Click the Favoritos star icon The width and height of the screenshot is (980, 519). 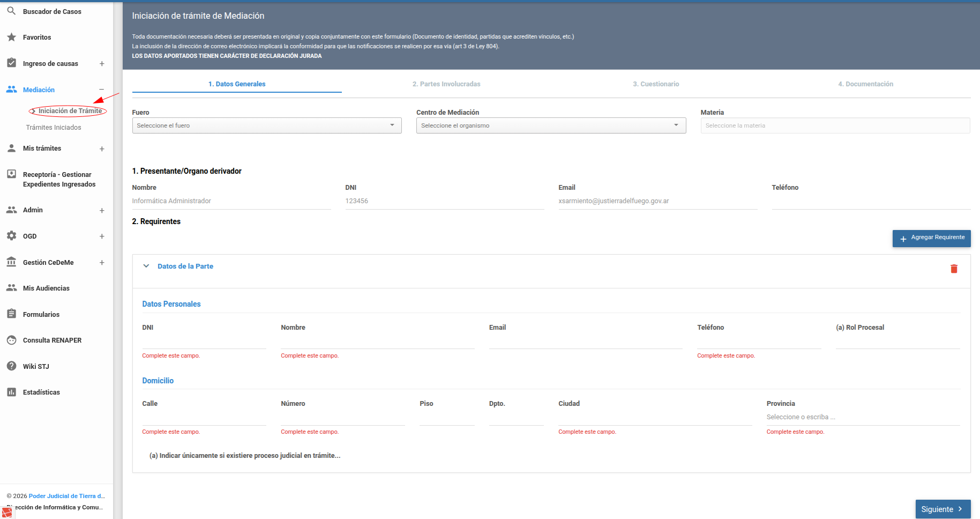[x=11, y=37]
